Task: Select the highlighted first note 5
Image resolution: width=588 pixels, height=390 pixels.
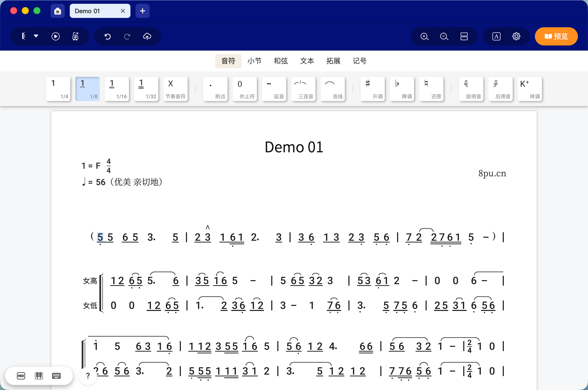Action: pos(100,237)
